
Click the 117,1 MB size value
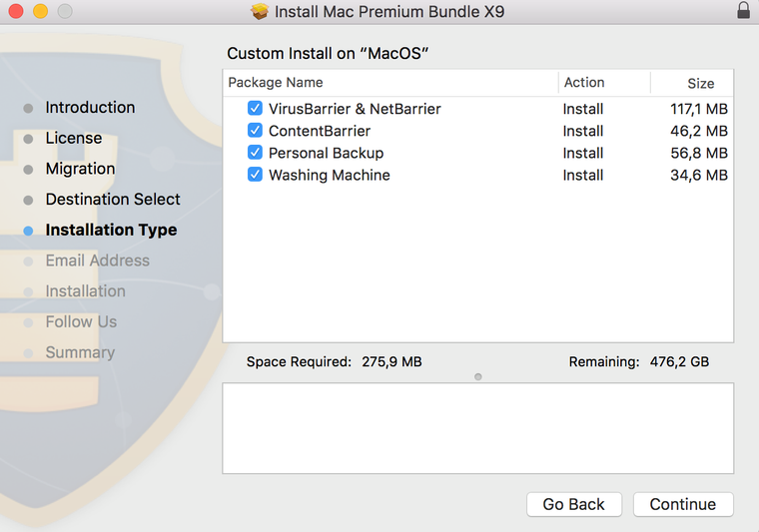coord(699,109)
